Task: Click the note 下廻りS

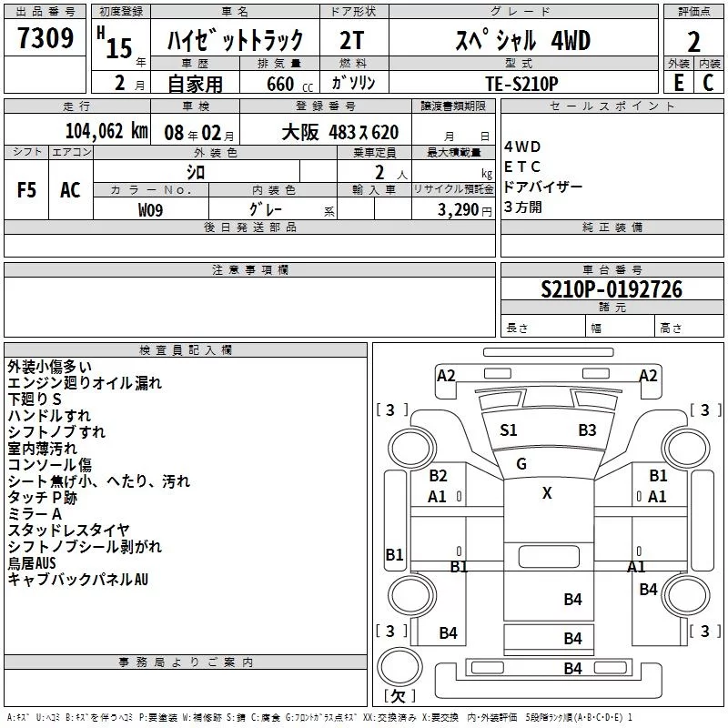Action: point(35,399)
